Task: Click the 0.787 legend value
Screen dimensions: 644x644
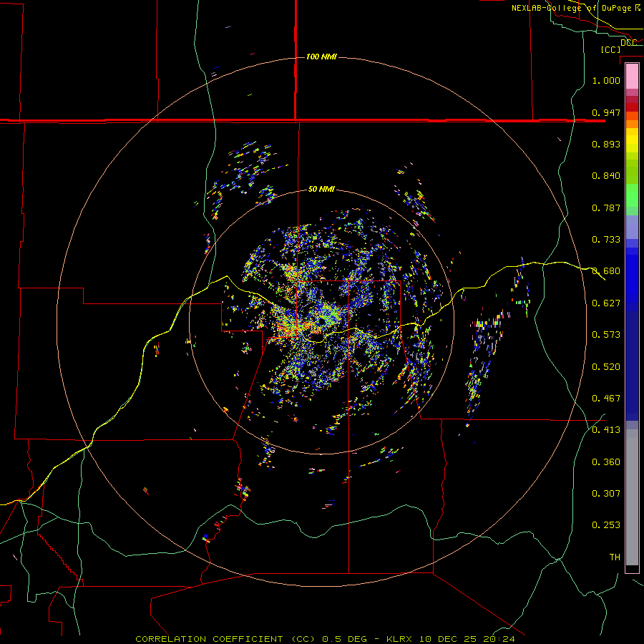Action: (606, 208)
